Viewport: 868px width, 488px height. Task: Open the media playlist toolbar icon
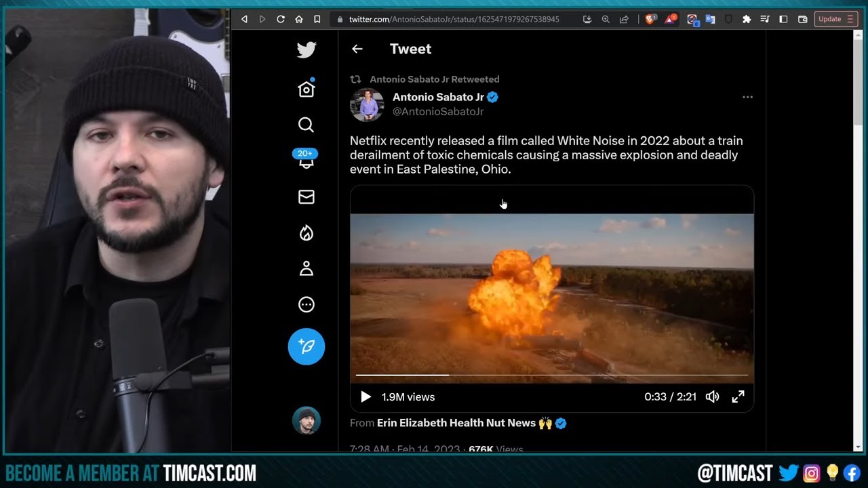765,20
